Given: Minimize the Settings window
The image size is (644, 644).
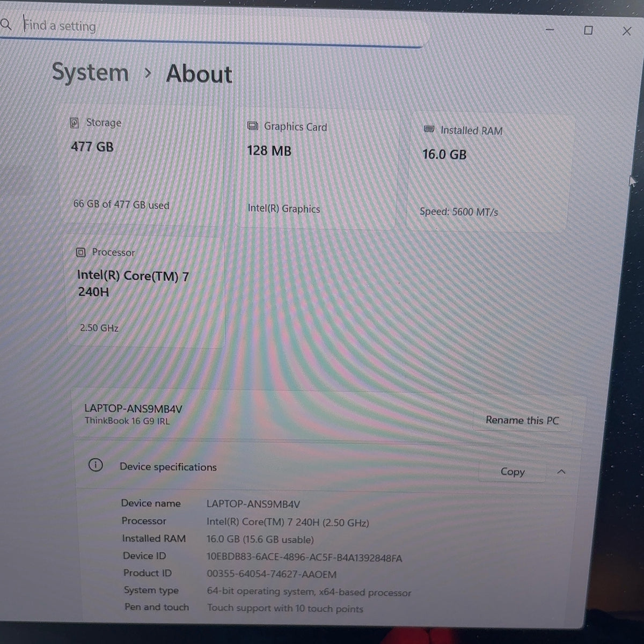Looking at the screenshot, I should (x=550, y=30).
